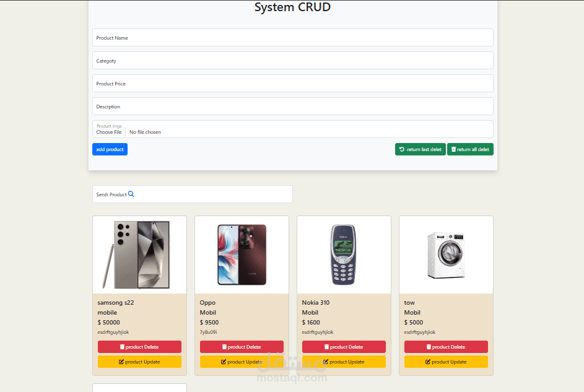Focus the Categoty input field
584x392 pixels.
tap(293, 60)
